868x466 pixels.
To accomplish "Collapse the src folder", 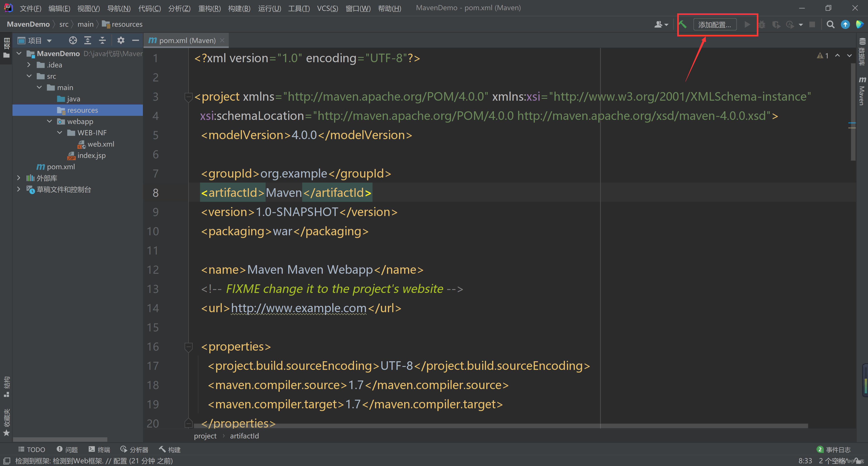I will coord(29,76).
